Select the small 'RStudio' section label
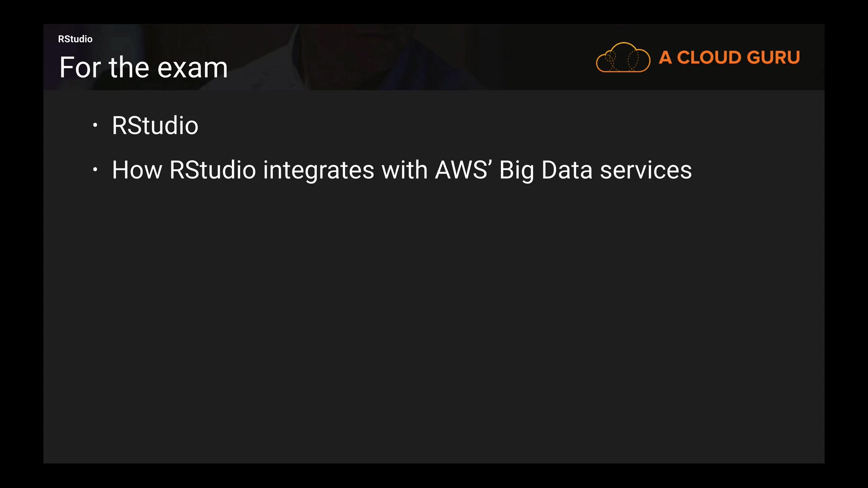 (75, 39)
